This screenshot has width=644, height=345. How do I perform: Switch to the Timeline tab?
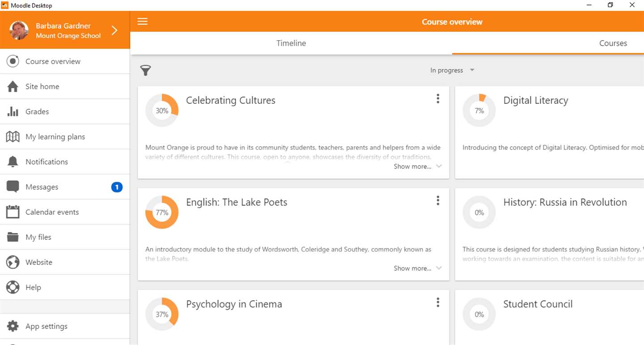[291, 43]
